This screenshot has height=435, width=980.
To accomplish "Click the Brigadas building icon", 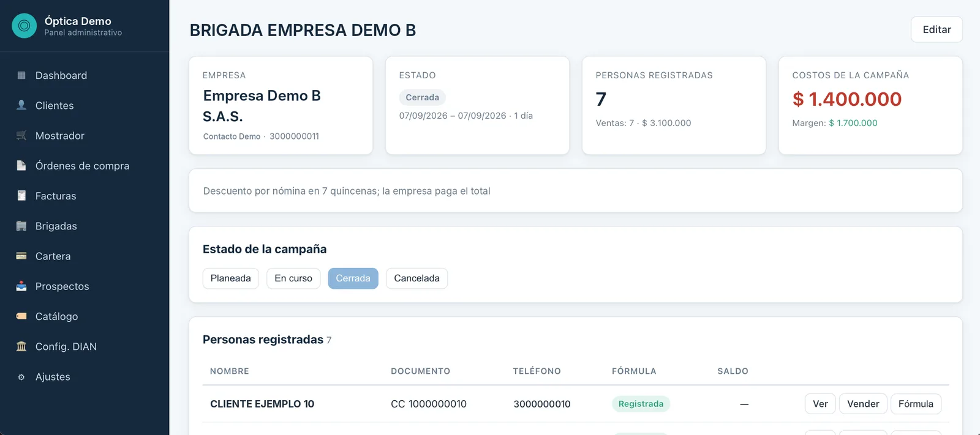I will (21, 226).
